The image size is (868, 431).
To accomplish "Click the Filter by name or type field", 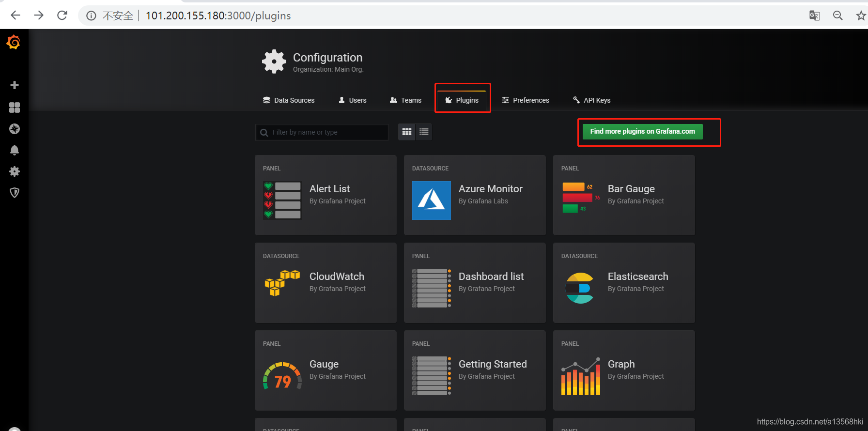I will 322,132.
